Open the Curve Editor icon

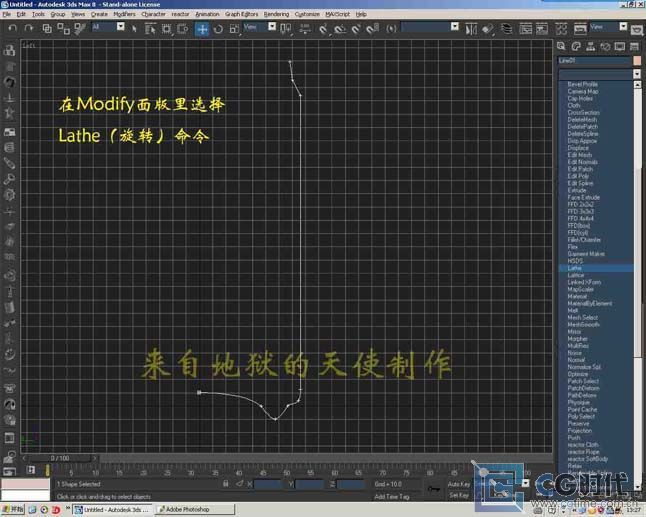click(525, 29)
